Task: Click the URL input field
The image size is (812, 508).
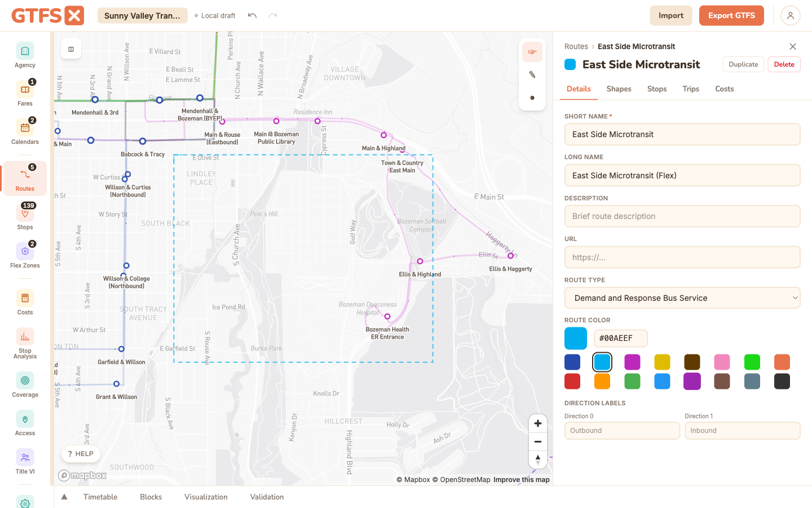Action: (682, 257)
